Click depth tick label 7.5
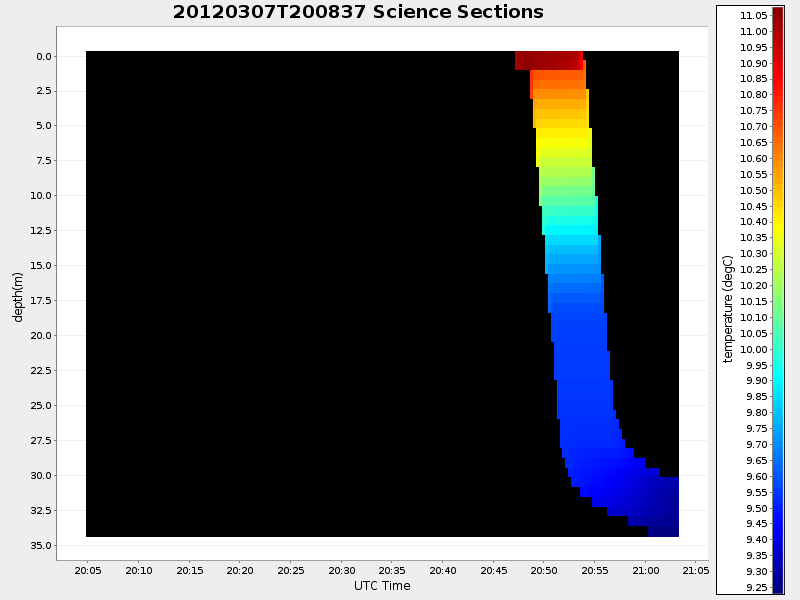Screen dimensions: 800x600 click(x=44, y=161)
